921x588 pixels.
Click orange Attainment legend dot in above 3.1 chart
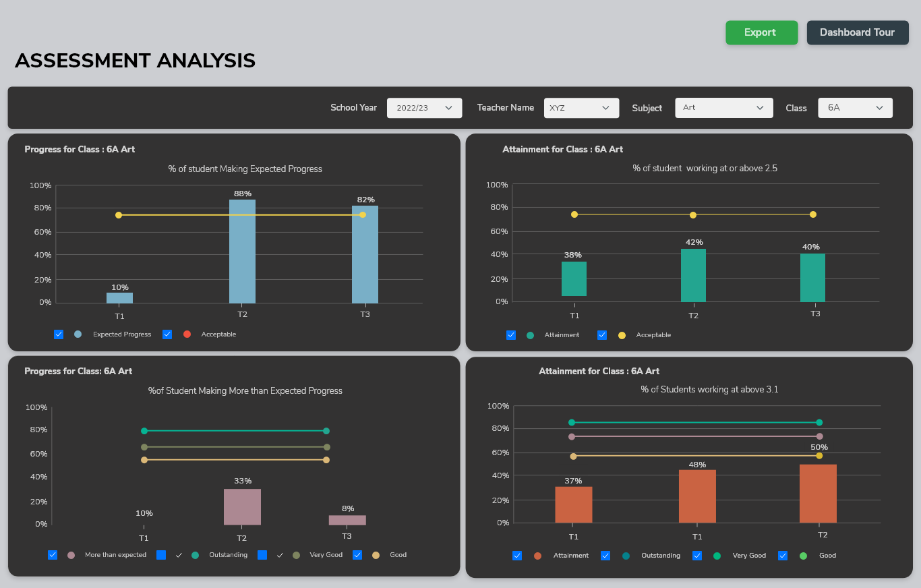pyautogui.click(x=537, y=556)
